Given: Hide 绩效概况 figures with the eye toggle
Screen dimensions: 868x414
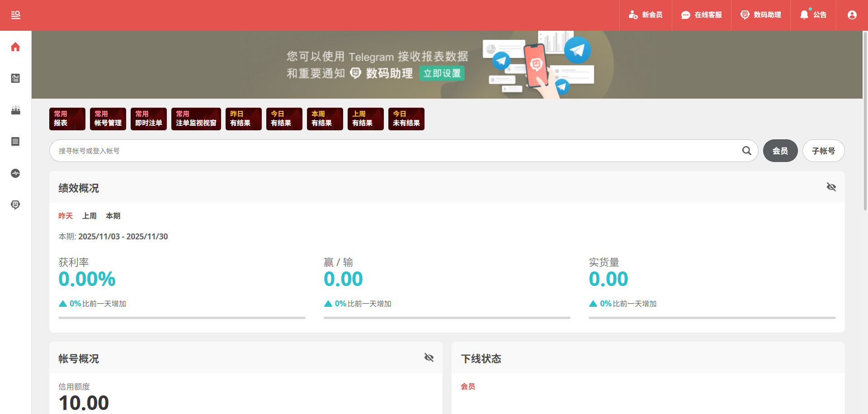Looking at the screenshot, I should (832, 186).
